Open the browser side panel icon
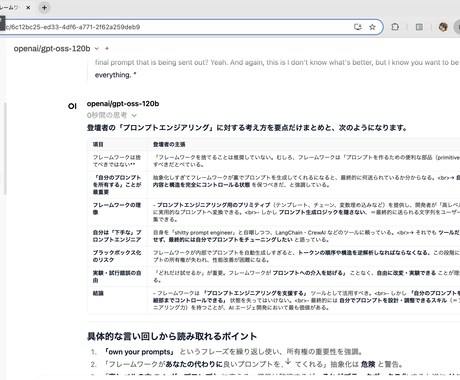460x380 pixels. pyautogui.click(x=419, y=27)
